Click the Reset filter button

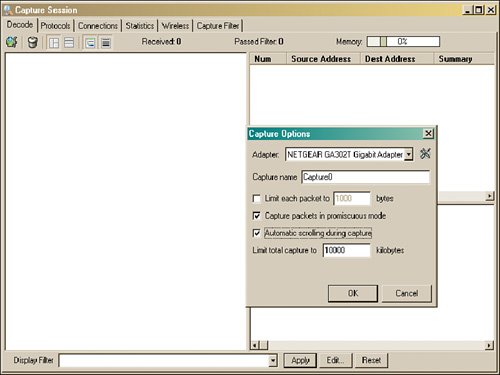coord(371,360)
